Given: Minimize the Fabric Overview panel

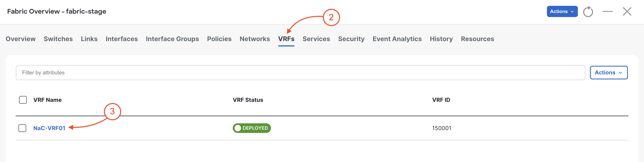Looking at the screenshot, I should (607, 11).
